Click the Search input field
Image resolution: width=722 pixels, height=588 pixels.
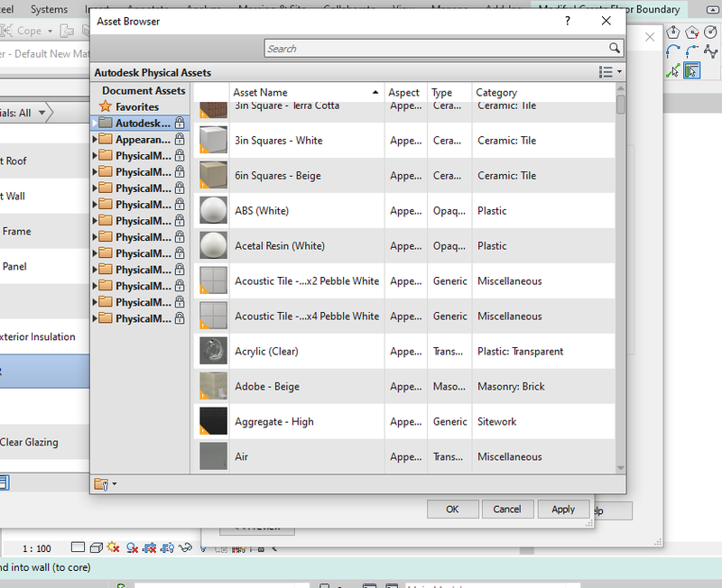437,49
